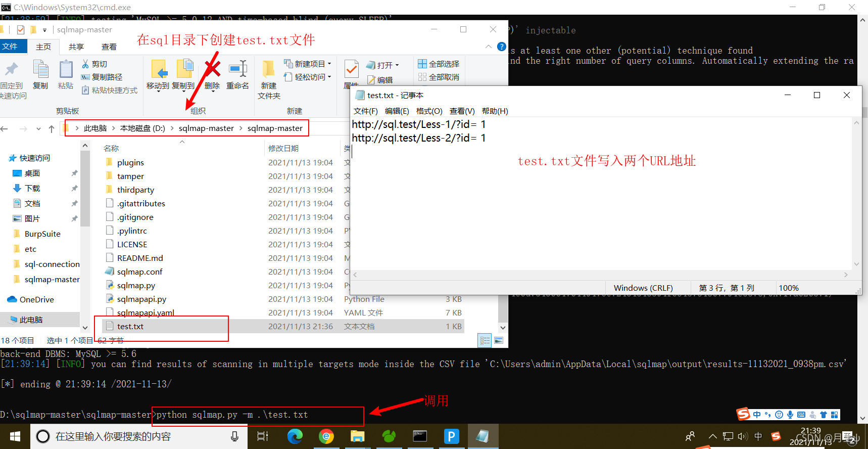Click Select none (全部取消)
The height and width of the screenshot is (449, 868).
439,77
